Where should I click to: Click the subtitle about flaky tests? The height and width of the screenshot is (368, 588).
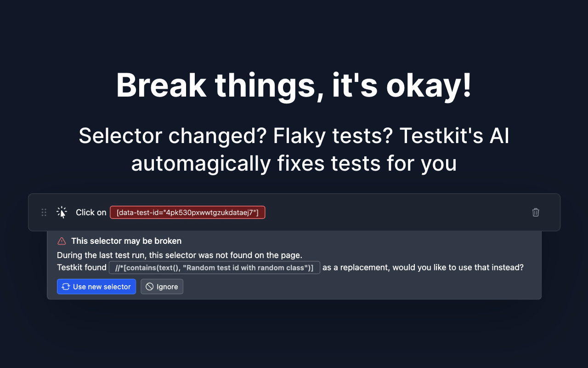pos(294,149)
